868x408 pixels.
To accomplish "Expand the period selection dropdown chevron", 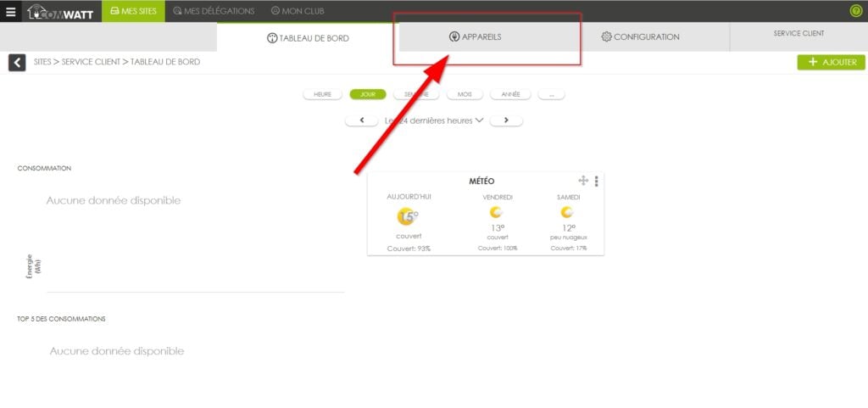I will 480,120.
